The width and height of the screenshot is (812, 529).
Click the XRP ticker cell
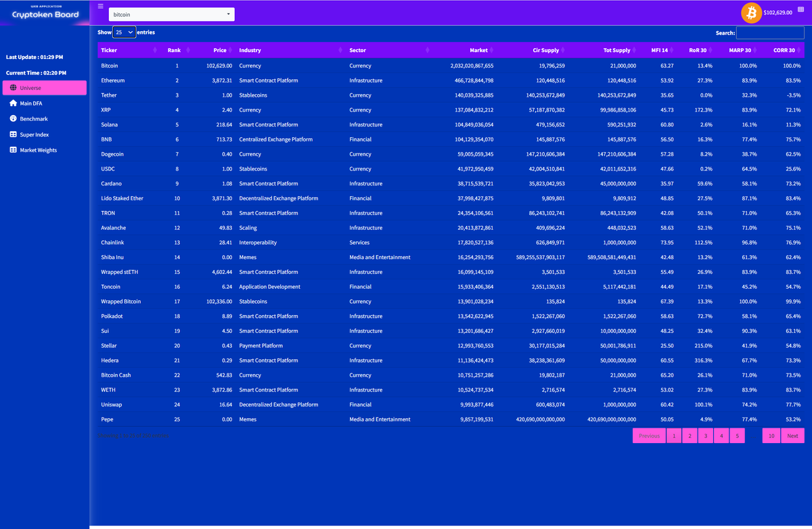[129, 110]
